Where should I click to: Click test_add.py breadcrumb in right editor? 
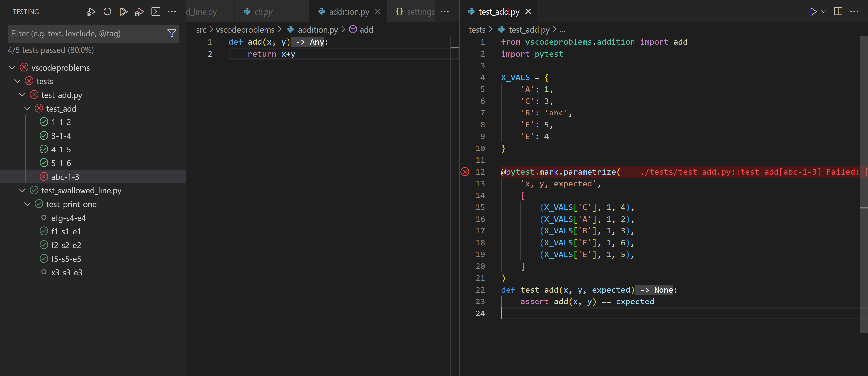point(529,30)
